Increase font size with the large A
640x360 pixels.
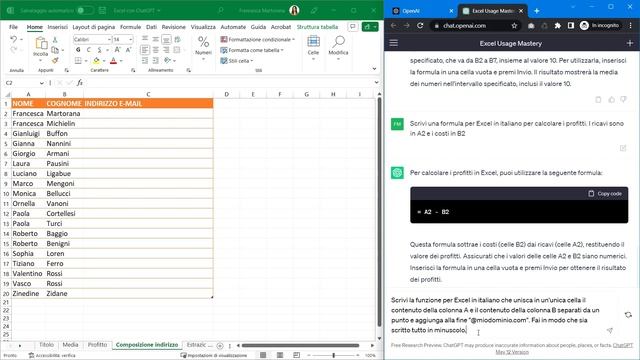(x=118, y=50)
